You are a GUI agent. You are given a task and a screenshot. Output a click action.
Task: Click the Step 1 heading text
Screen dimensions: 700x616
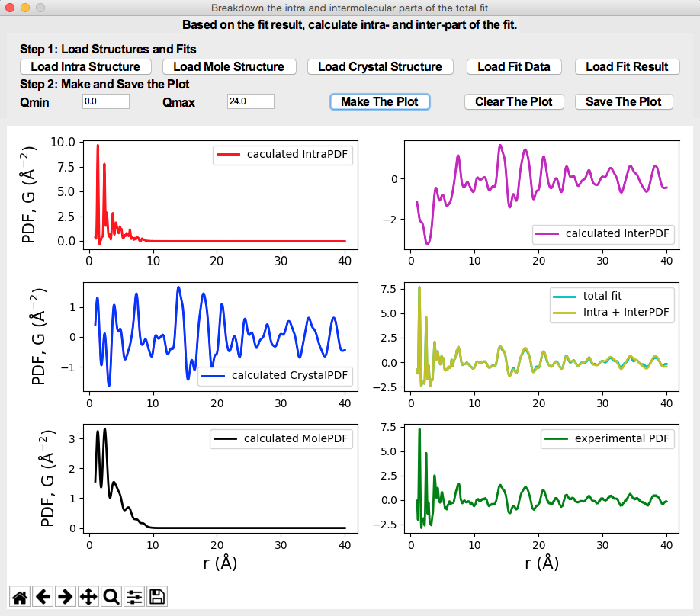(108, 49)
